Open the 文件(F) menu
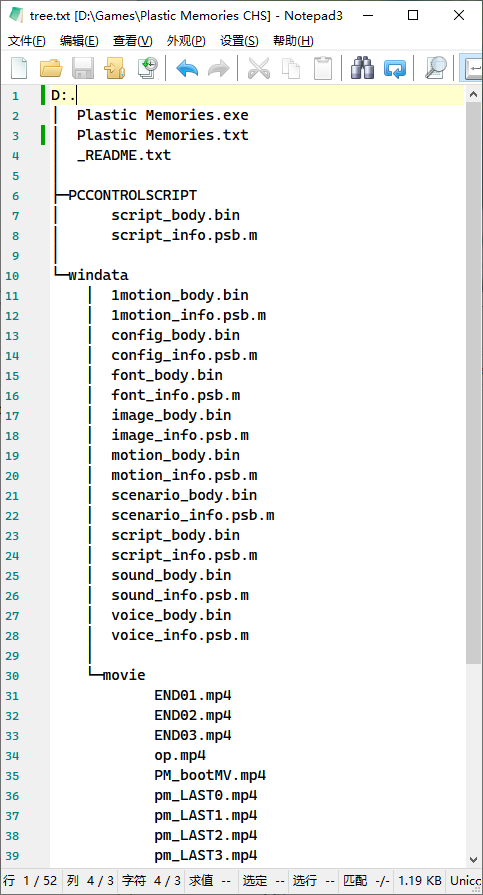The width and height of the screenshot is (483, 895). 26,41
